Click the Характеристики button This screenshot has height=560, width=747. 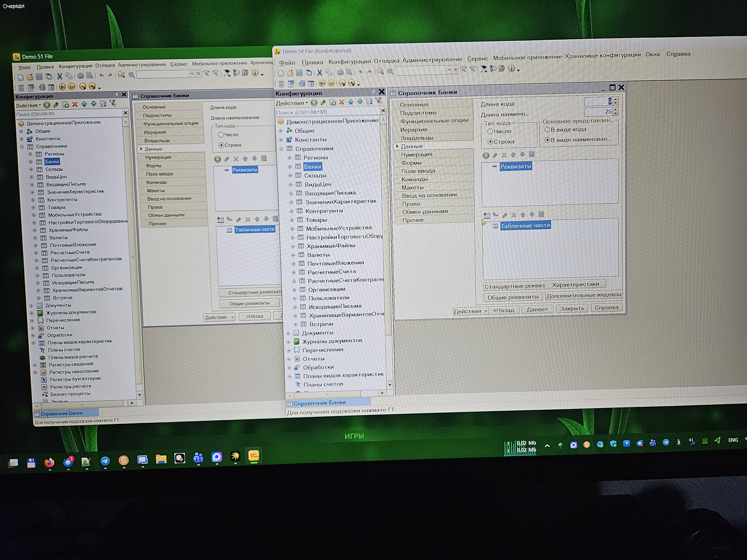pos(575,284)
